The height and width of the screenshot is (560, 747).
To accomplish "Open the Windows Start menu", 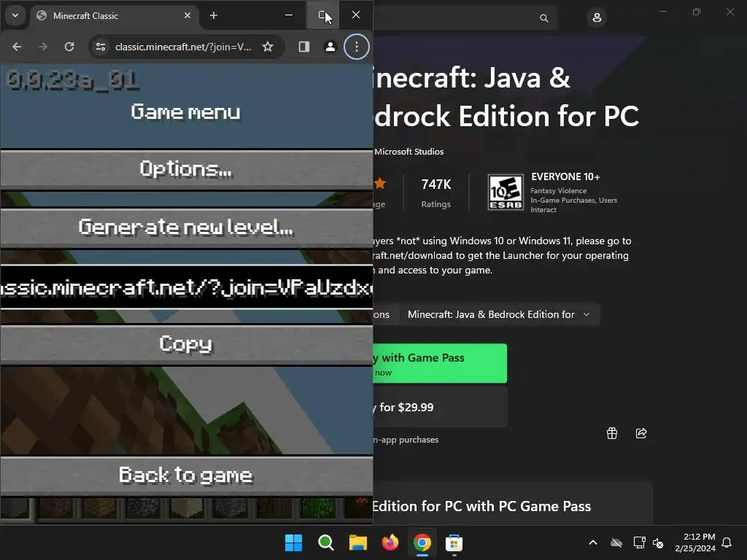I will [293, 542].
